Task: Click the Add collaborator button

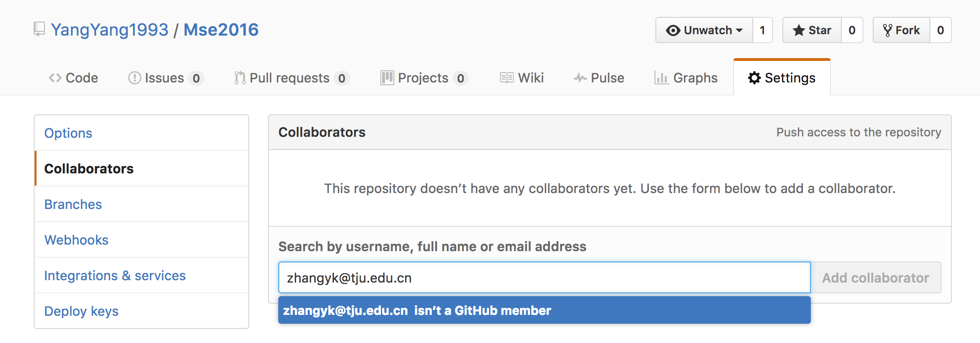Action: coord(876,278)
